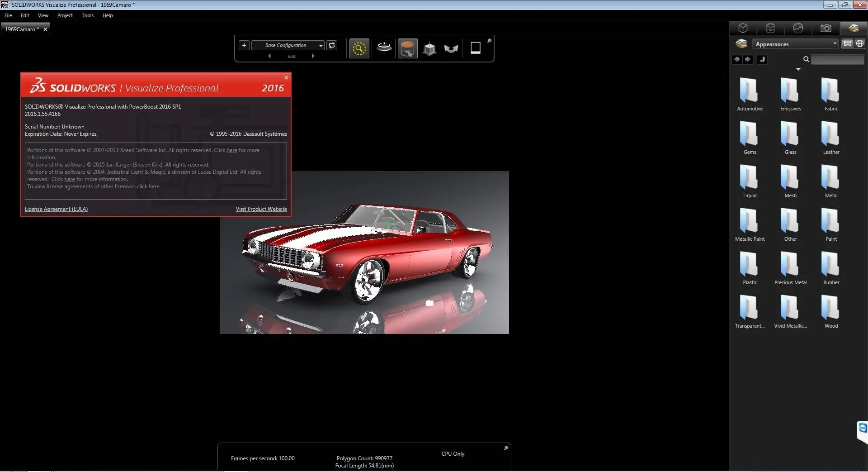Click the library search magnifier icon

coord(806,59)
